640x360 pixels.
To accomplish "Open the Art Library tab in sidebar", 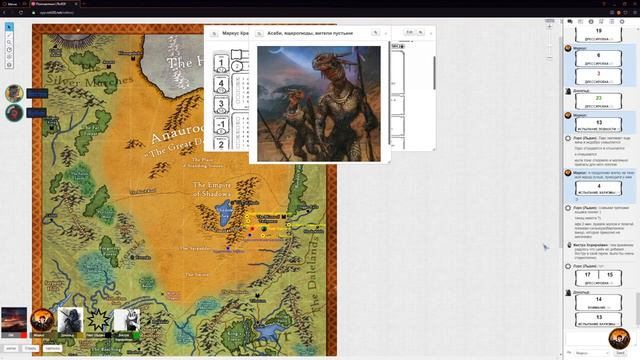I will coord(580,22).
